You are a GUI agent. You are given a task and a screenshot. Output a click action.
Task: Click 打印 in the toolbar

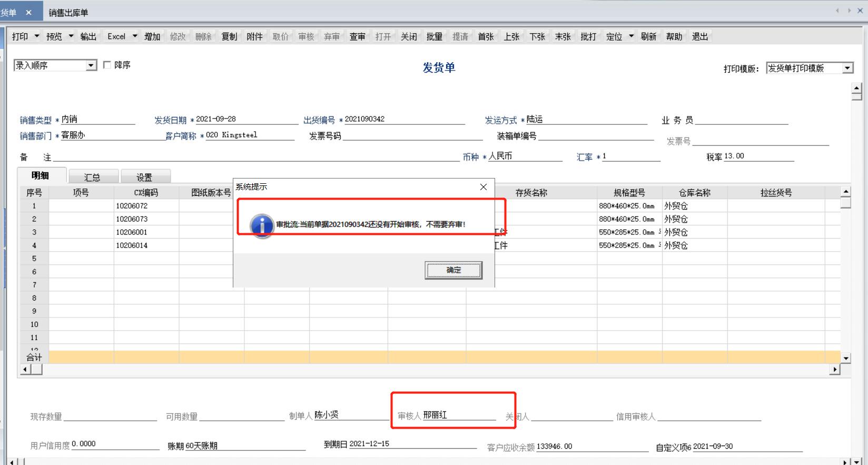click(x=20, y=36)
